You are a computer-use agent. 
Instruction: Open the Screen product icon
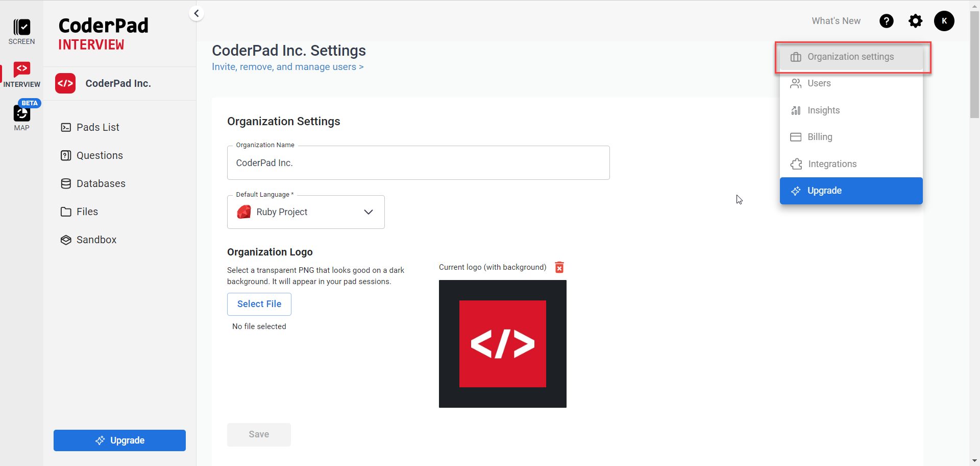(21, 28)
